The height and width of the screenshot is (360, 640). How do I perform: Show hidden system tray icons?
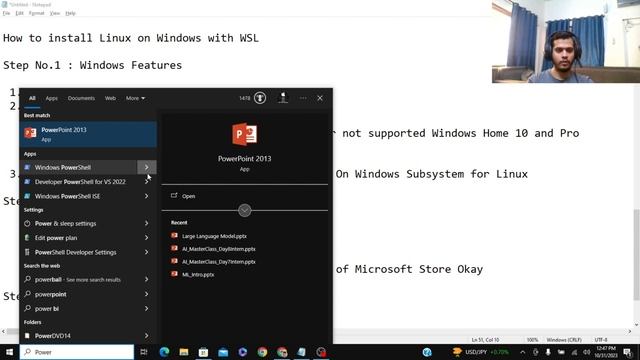[522, 352]
